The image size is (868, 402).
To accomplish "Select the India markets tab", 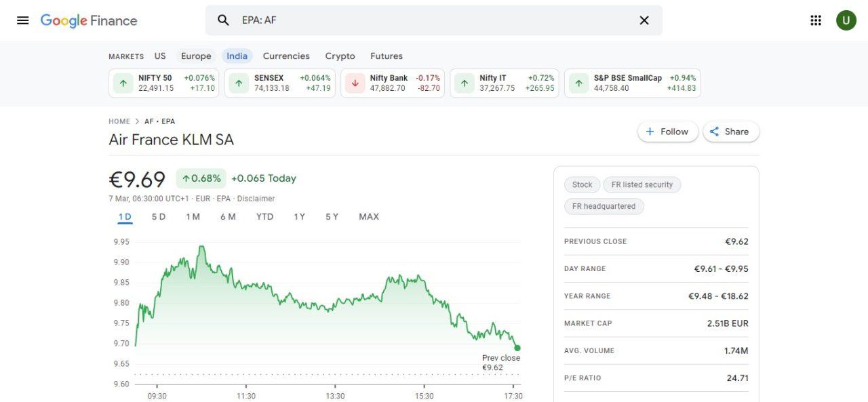I will pos(237,56).
